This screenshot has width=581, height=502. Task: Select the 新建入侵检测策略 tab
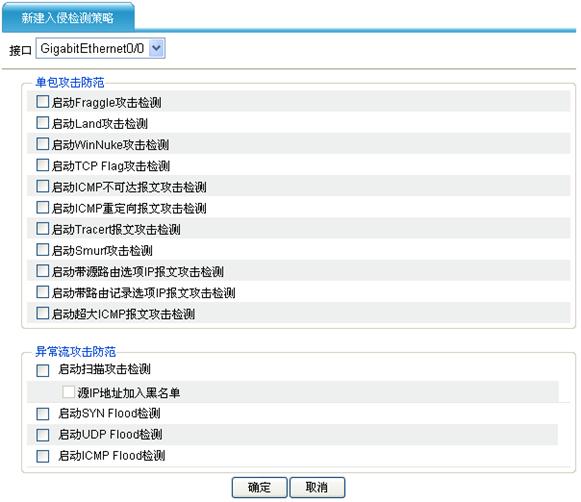pyautogui.click(x=68, y=17)
